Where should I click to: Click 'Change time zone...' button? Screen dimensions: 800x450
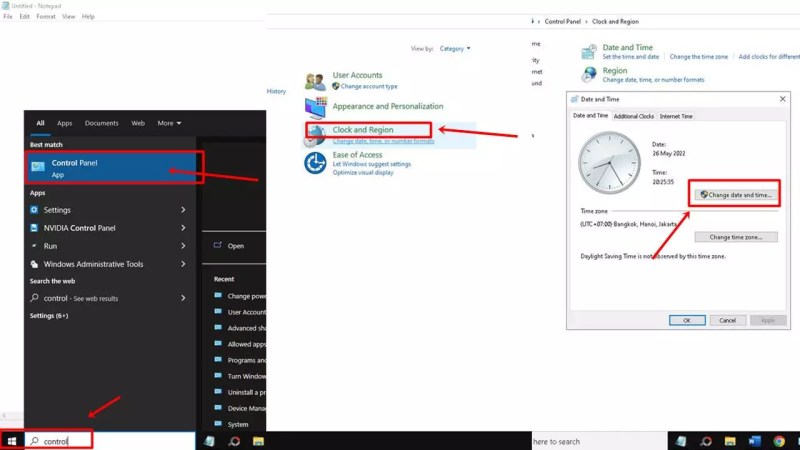(736, 237)
